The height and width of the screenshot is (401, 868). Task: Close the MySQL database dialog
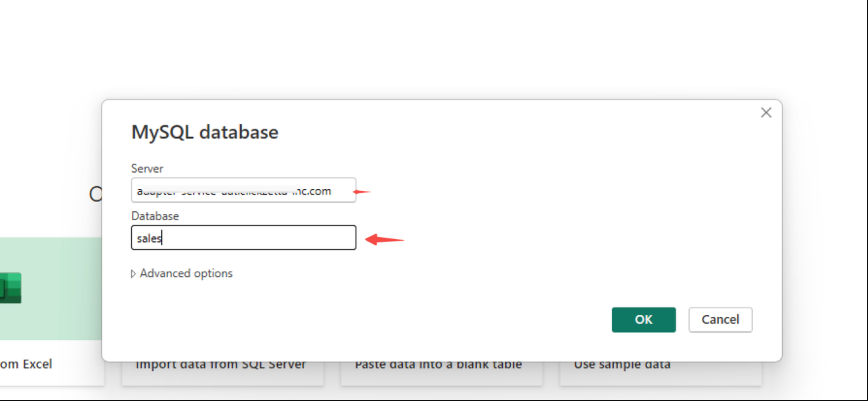[766, 112]
